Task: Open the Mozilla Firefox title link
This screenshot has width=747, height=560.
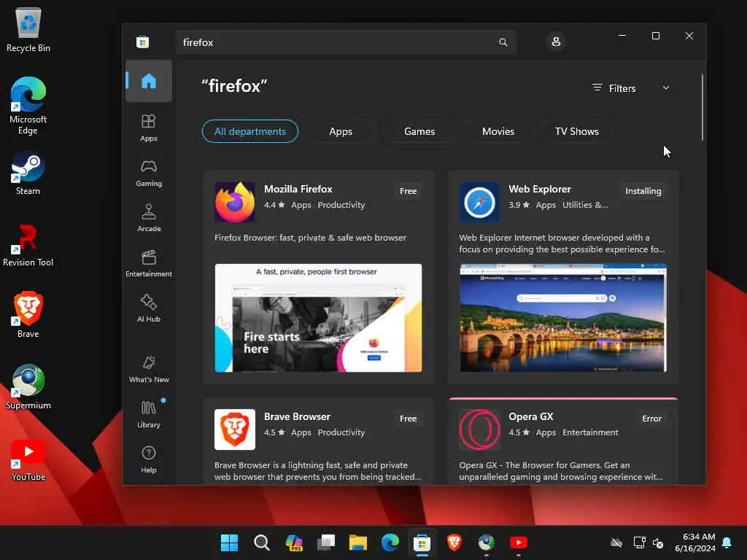Action: (x=298, y=189)
